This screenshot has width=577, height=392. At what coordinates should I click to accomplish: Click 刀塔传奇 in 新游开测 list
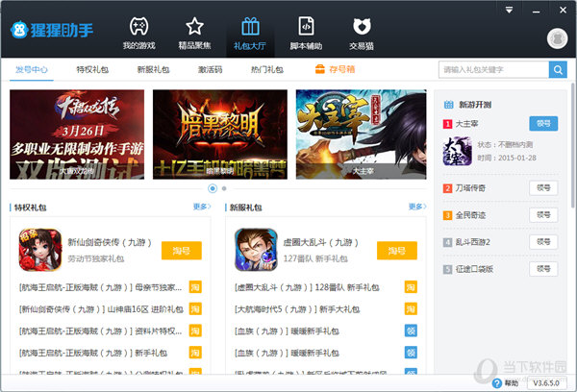(x=470, y=188)
